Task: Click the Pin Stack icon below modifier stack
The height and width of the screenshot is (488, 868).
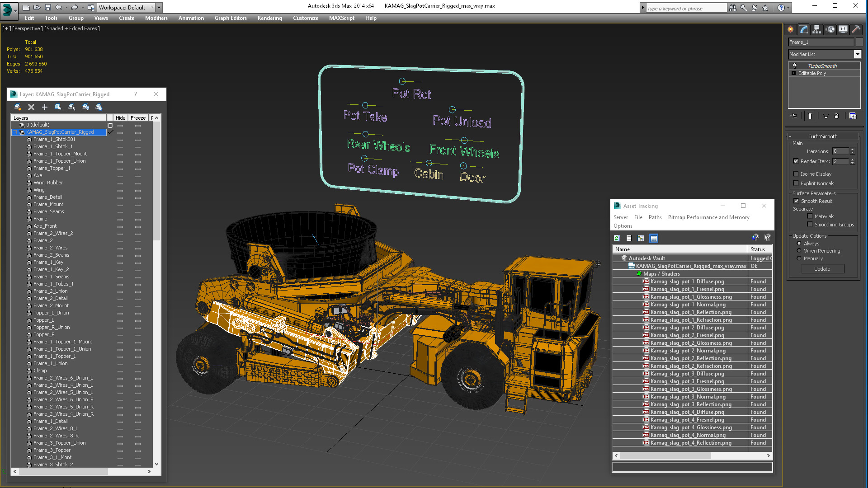Action: (794, 116)
